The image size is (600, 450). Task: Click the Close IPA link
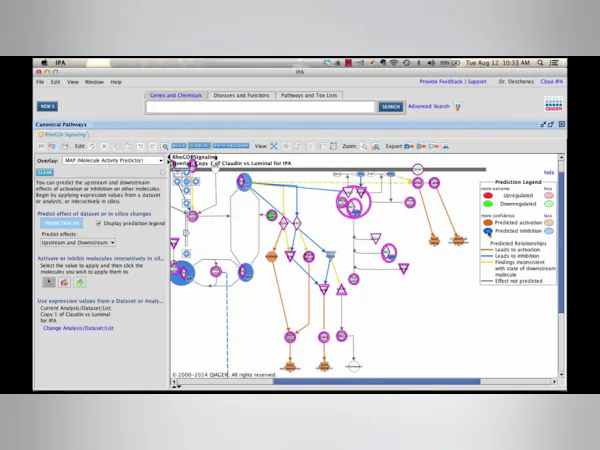point(551,82)
